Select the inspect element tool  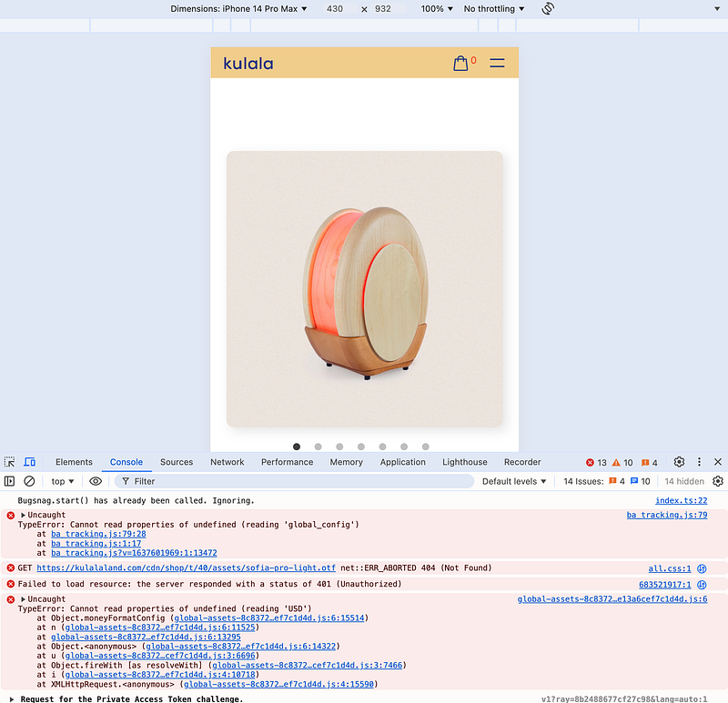7,462
